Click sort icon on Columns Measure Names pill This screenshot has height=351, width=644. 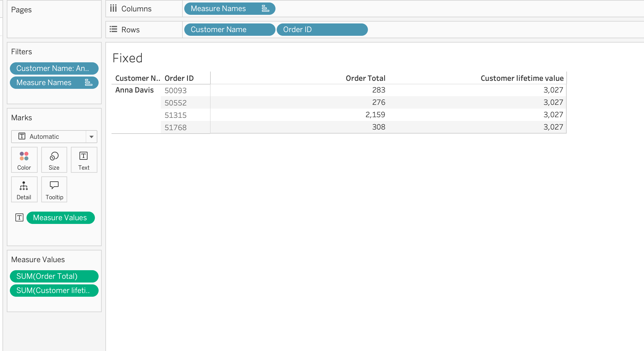[x=265, y=9]
